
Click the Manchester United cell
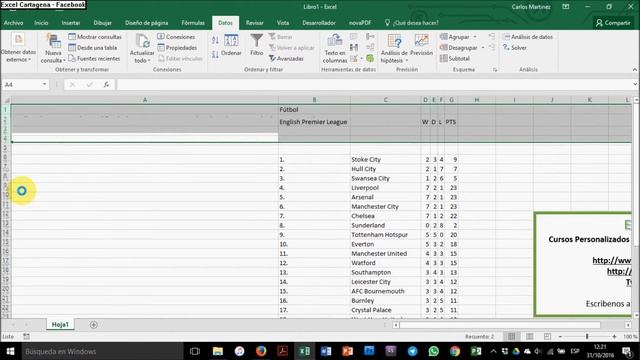pyautogui.click(x=385, y=253)
